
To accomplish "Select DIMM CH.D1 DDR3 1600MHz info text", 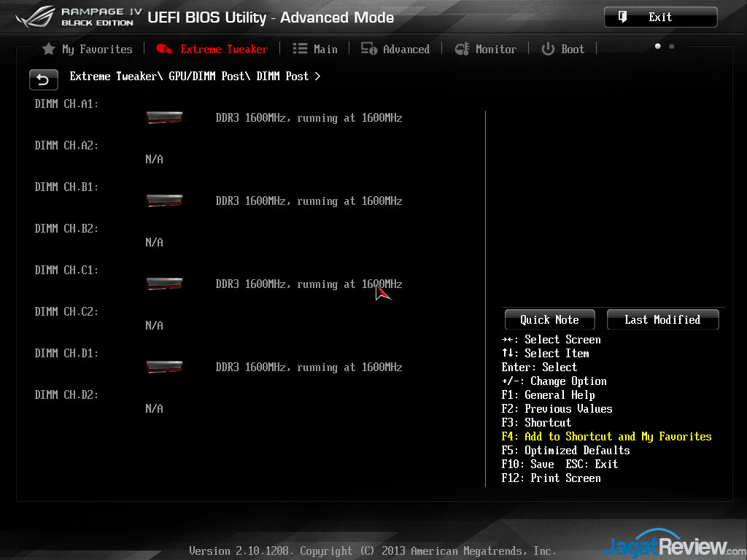I will click(309, 367).
